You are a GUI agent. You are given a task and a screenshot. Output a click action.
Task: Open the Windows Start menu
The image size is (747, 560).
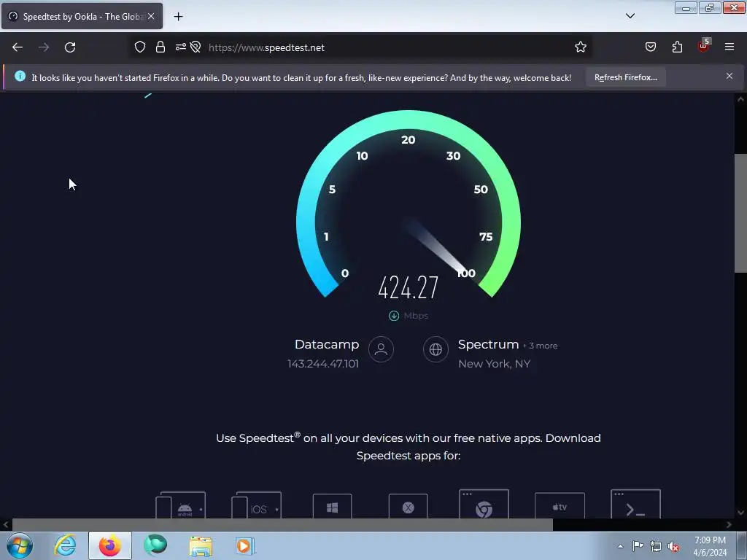click(x=20, y=545)
